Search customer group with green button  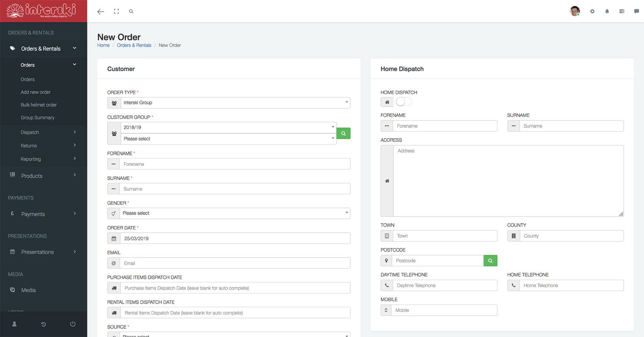click(x=343, y=133)
